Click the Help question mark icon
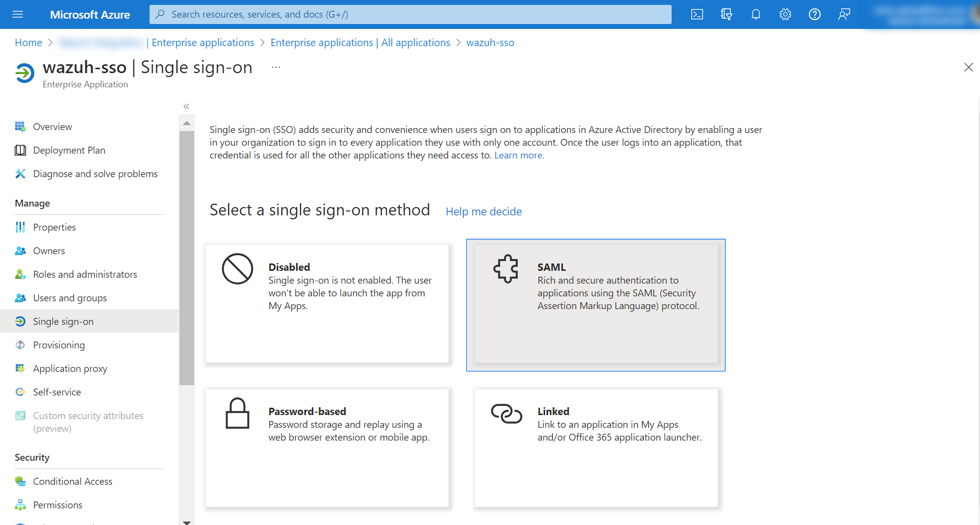The width and height of the screenshot is (980, 525). 814,14
